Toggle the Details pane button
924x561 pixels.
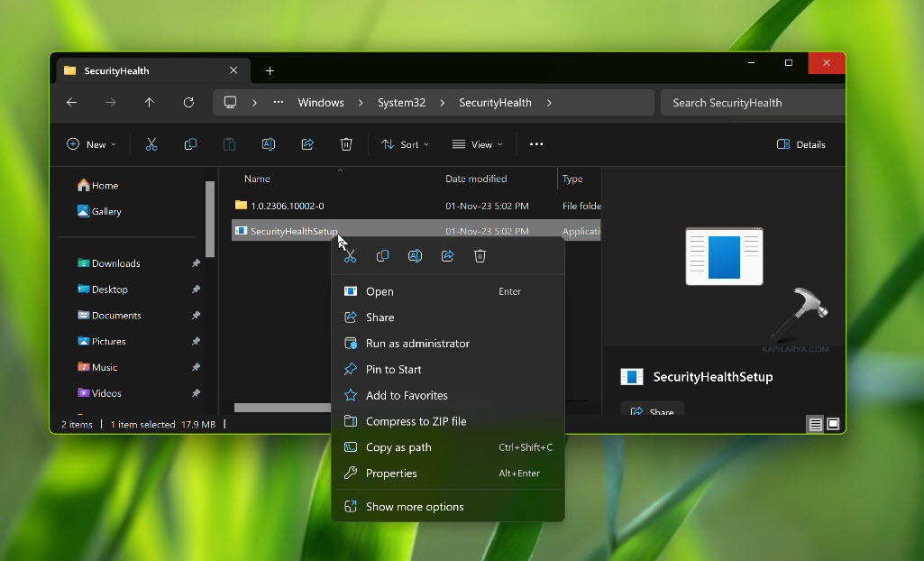pos(801,144)
